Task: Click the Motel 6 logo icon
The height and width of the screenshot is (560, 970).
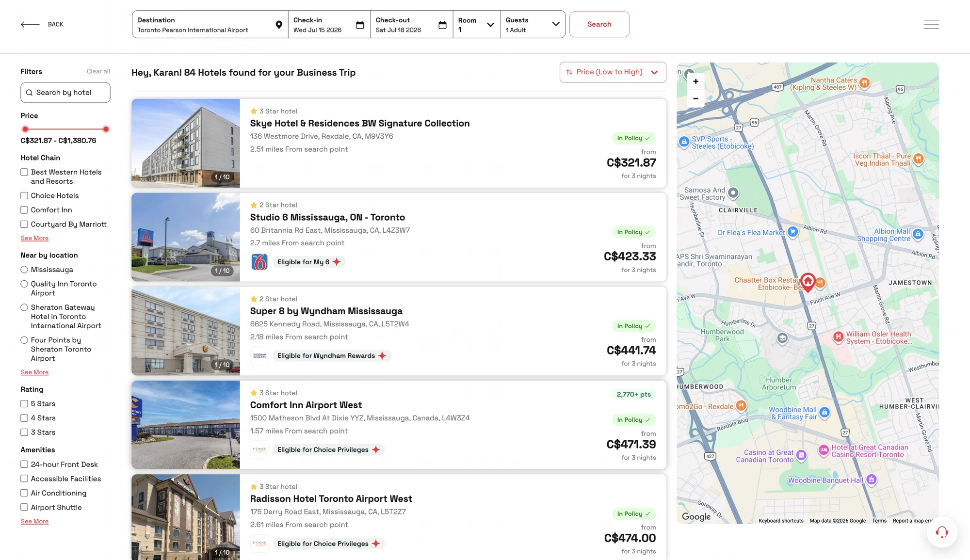Action: tap(259, 262)
